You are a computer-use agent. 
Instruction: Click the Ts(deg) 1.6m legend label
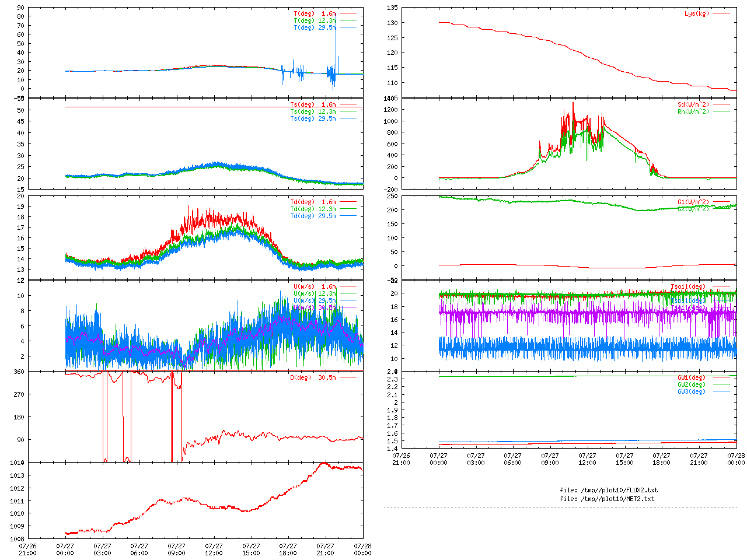(x=313, y=104)
